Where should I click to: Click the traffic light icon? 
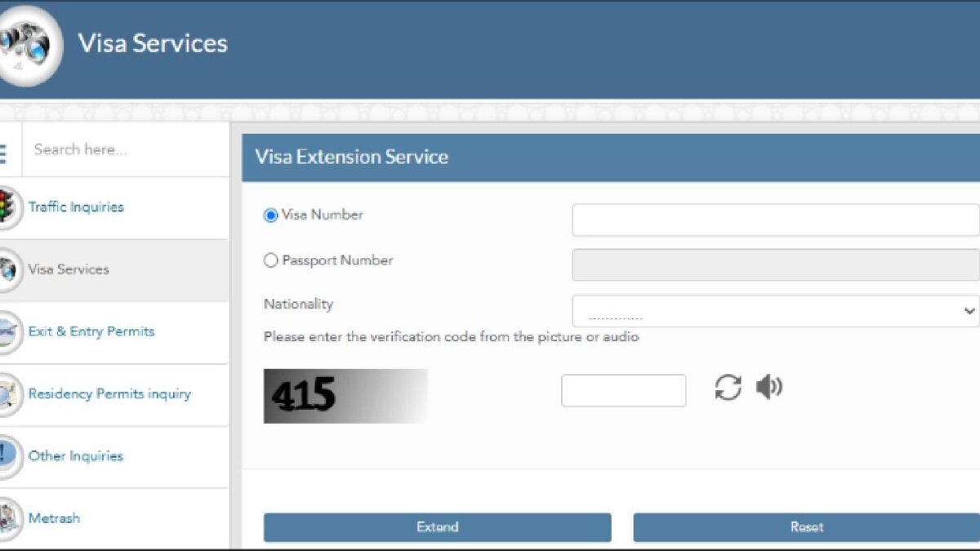(7, 207)
